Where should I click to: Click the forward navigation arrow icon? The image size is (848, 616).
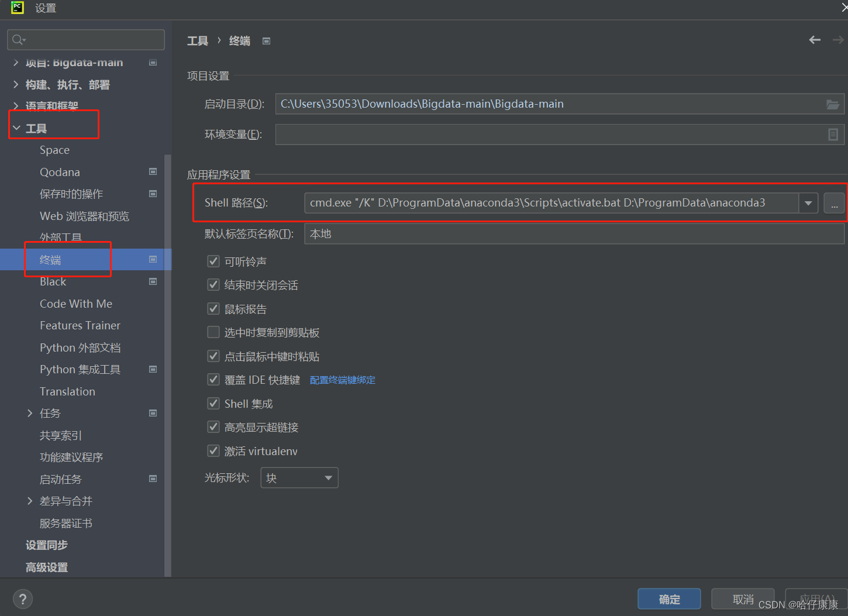click(838, 40)
